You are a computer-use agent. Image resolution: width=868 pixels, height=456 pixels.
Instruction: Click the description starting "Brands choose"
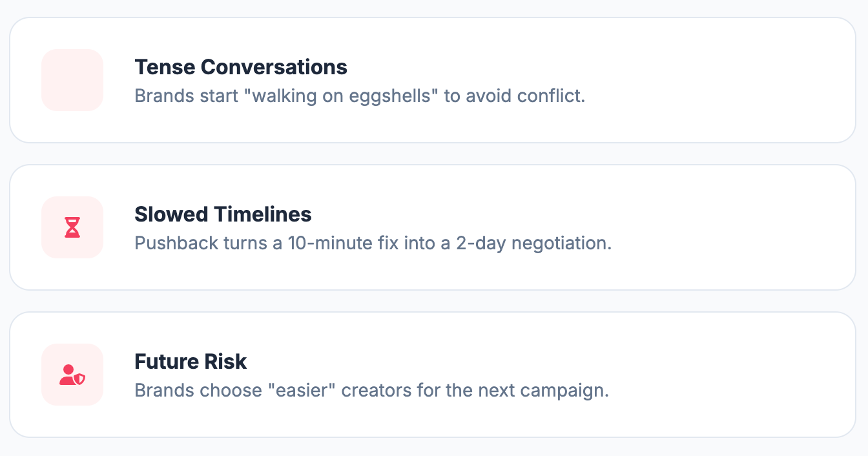point(371,391)
